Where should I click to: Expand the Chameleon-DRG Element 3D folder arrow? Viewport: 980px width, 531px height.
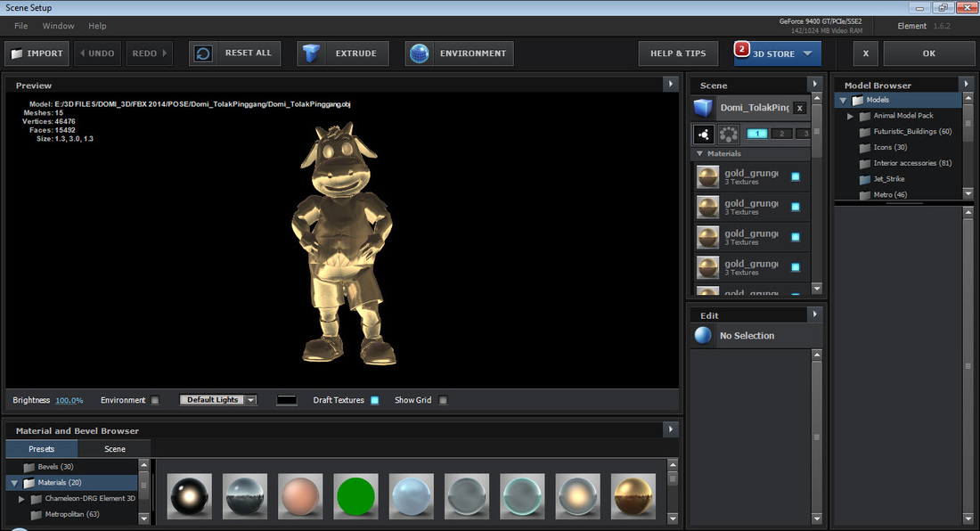[x=21, y=499]
